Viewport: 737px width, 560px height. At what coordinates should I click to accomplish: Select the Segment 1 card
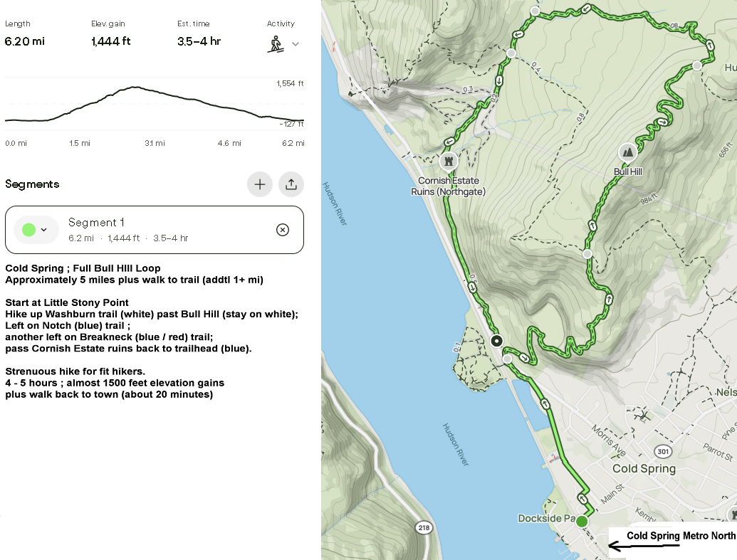(155, 229)
